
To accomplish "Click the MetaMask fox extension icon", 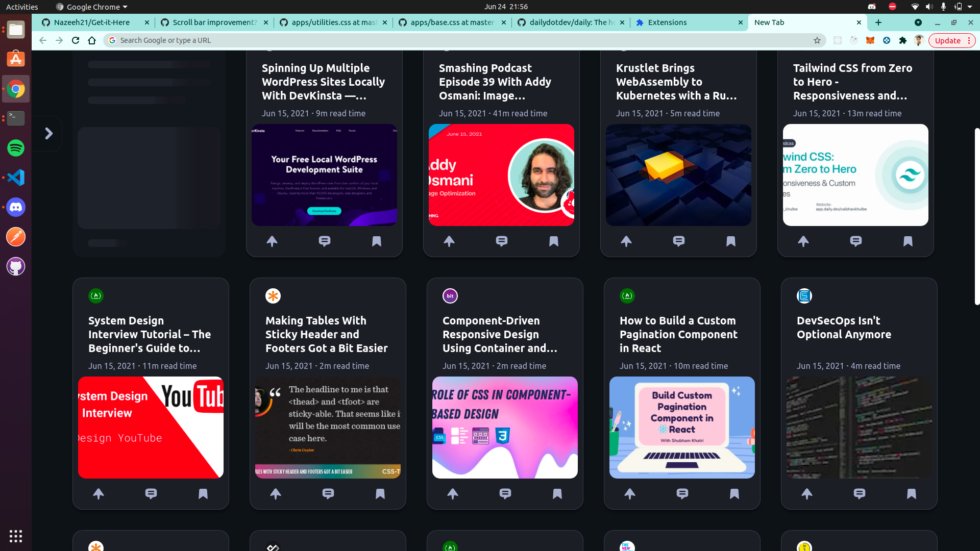I will tap(870, 40).
